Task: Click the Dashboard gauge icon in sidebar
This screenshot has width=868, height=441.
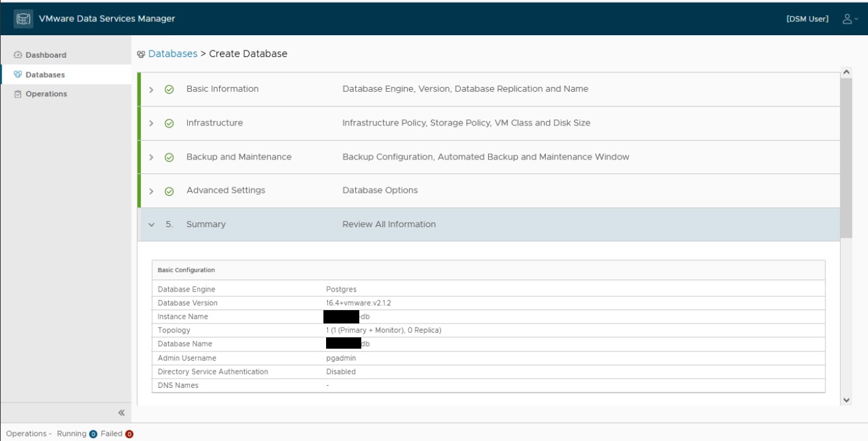Action: click(x=18, y=55)
